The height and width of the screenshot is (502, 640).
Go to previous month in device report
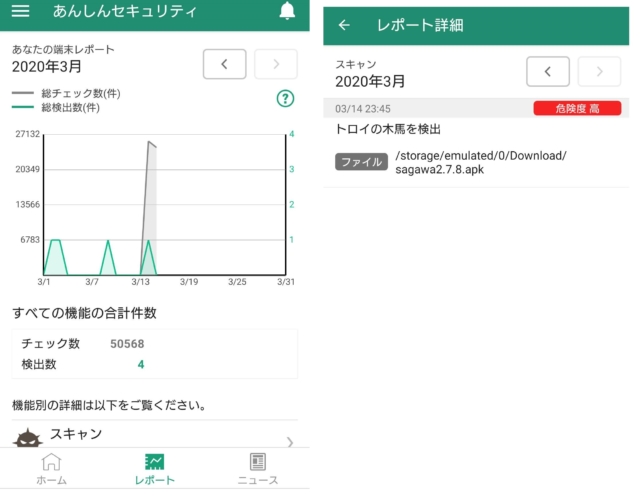pos(224,64)
